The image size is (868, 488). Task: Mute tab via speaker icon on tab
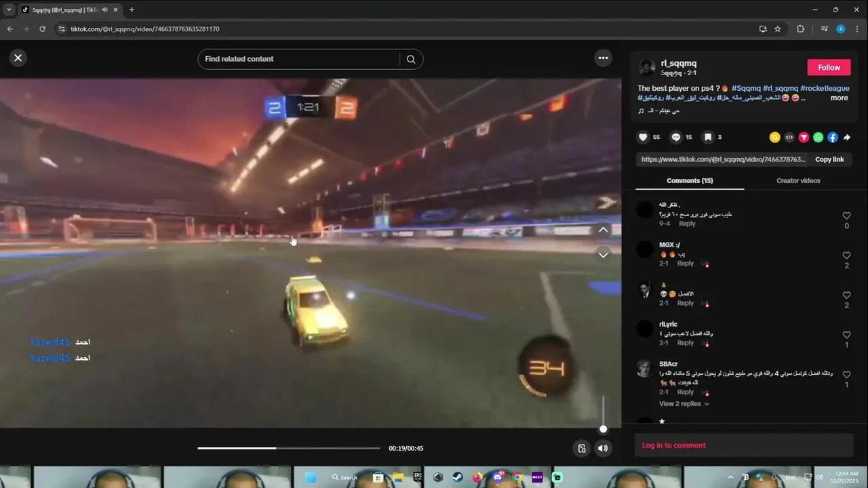(x=104, y=9)
